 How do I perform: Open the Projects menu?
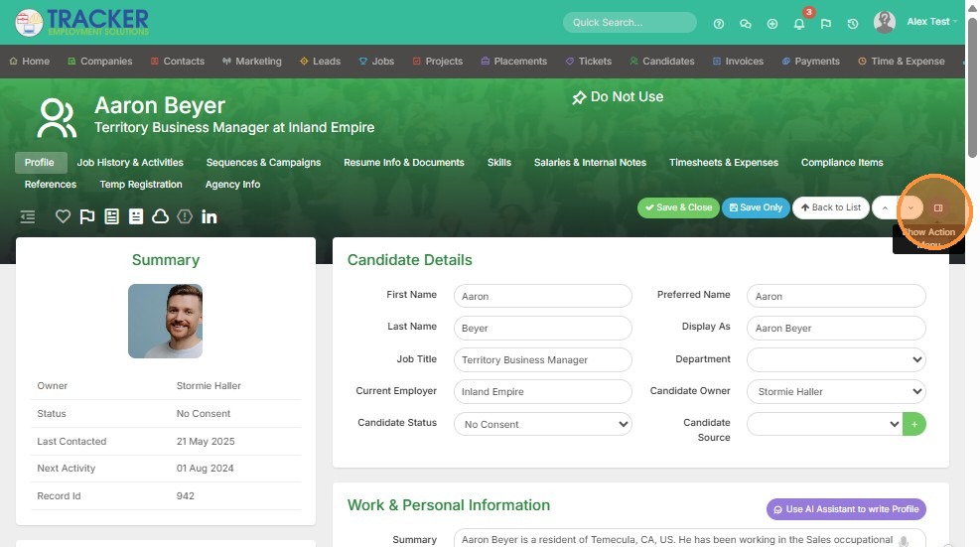click(438, 62)
